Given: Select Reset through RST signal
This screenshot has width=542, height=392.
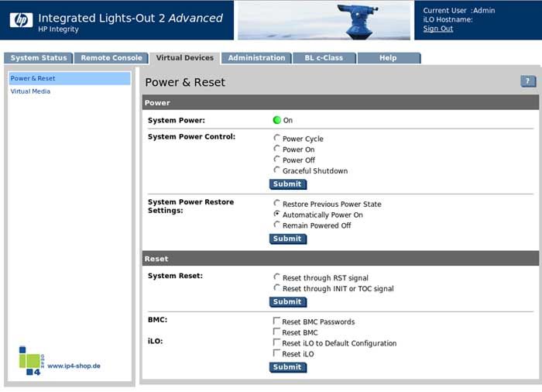Looking at the screenshot, I should pos(276,277).
